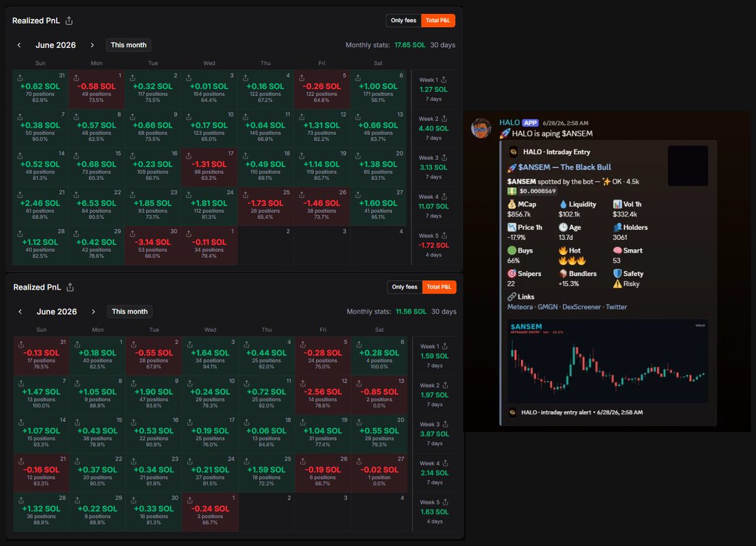Click This month button in the 17.65 SOL panel
This screenshot has height=546, width=756.
(129, 45)
